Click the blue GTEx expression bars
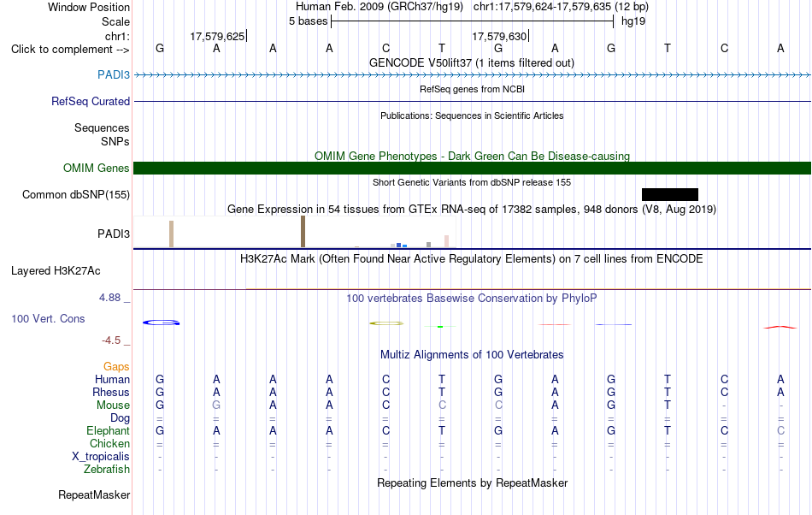Screen dimensions: 812x515 [402, 245]
